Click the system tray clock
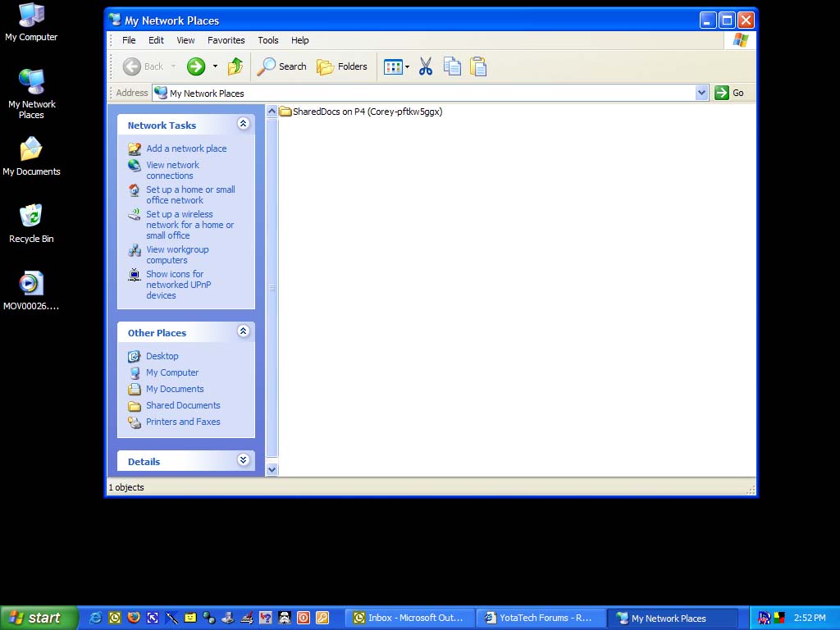 tap(810, 618)
